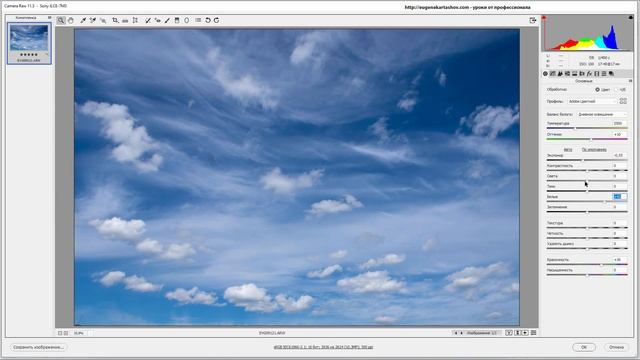
Task: Rotate image counterclockwise
Action: [208, 20]
